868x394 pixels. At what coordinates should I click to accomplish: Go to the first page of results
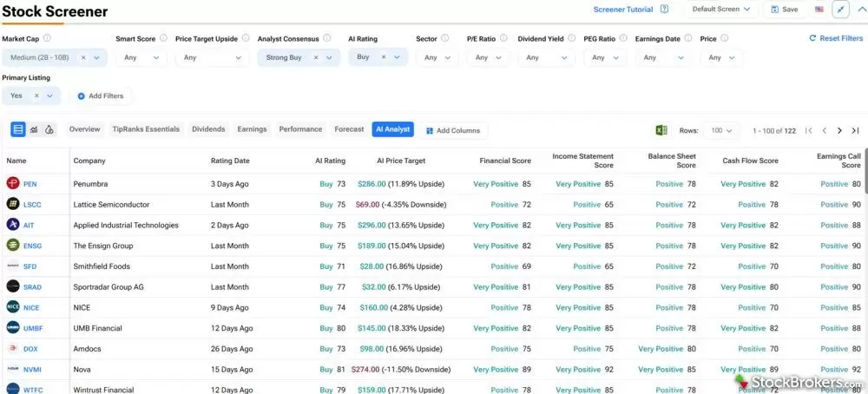coord(809,130)
